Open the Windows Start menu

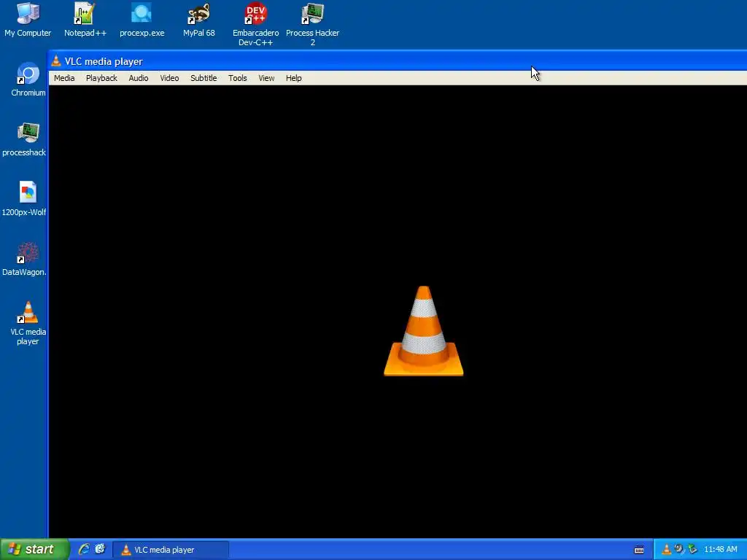pos(34,549)
